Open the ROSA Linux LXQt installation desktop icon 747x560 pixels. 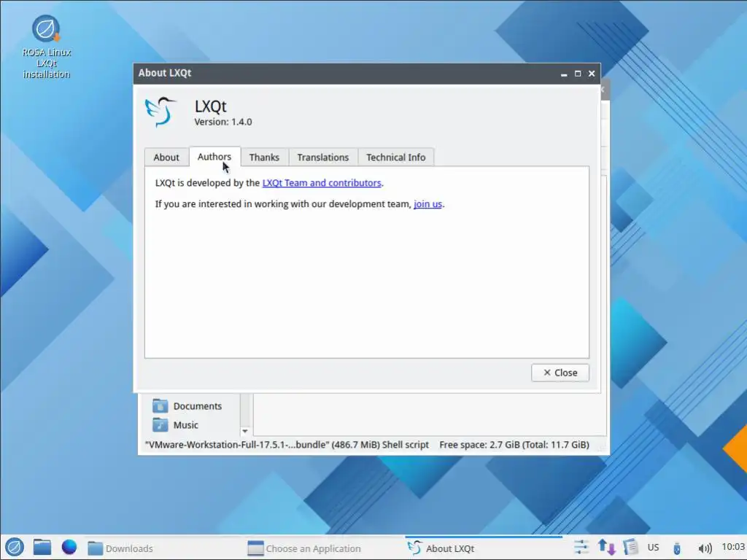coord(46,46)
